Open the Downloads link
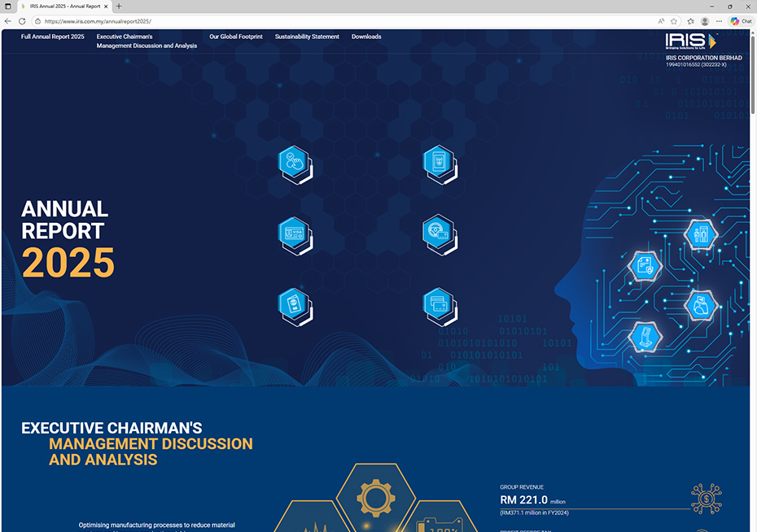Viewport: 757px width, 532px height. point(366,37)
